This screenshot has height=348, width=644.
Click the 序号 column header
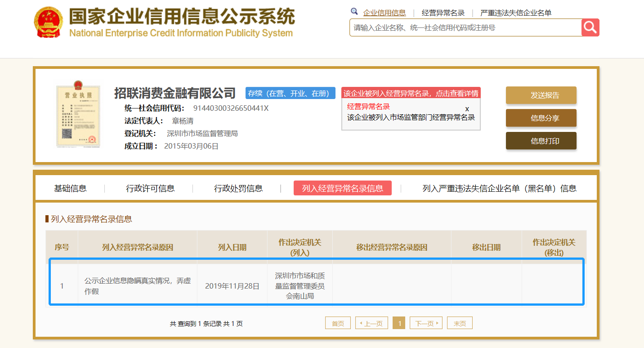[x=62, y=248]
